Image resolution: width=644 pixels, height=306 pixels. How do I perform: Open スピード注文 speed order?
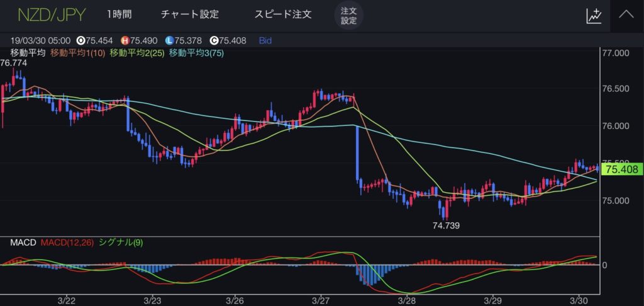coord(283,14)
